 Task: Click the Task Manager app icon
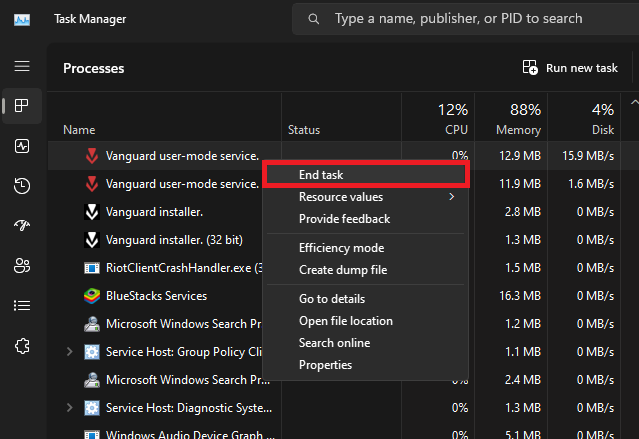pos(22,20)
